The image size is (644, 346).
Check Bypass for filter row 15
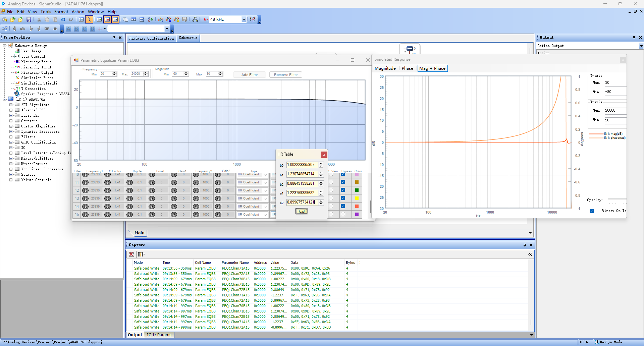(x=343, y=214)
